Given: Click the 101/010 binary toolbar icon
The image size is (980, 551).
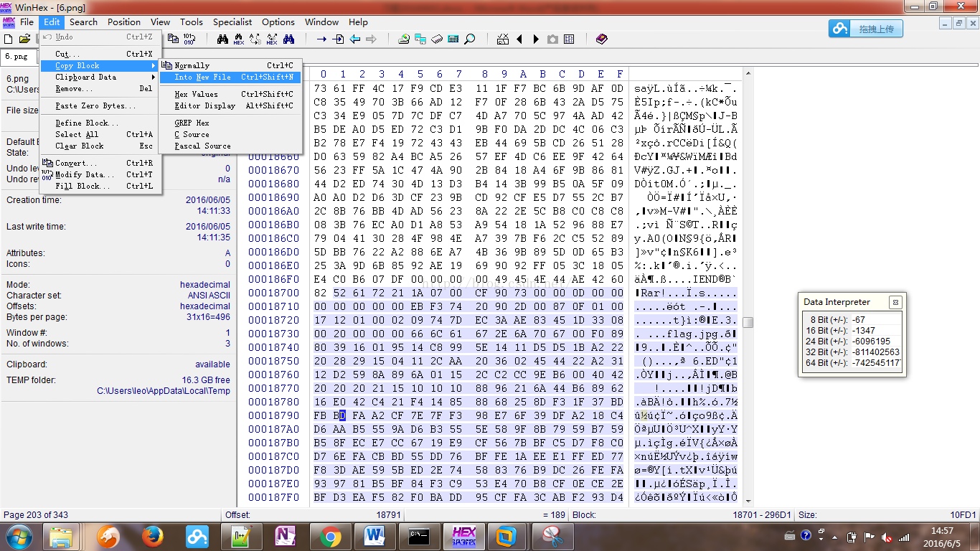Looking at the screenshot, I should 189,39.
